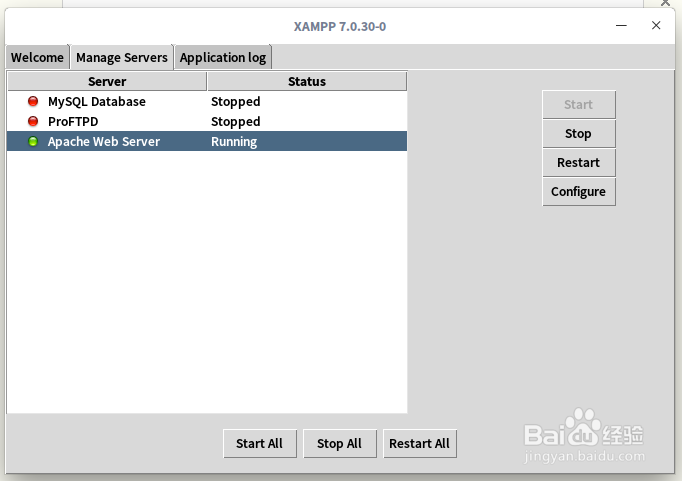
Task: Click the Restart All button
Action: [420, 444]
